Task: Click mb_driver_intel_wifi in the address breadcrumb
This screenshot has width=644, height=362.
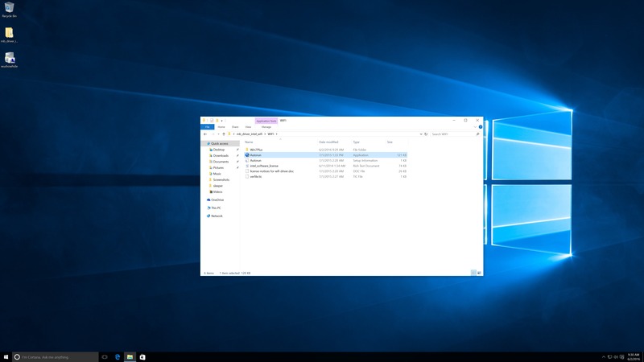Action: (250, 134)
